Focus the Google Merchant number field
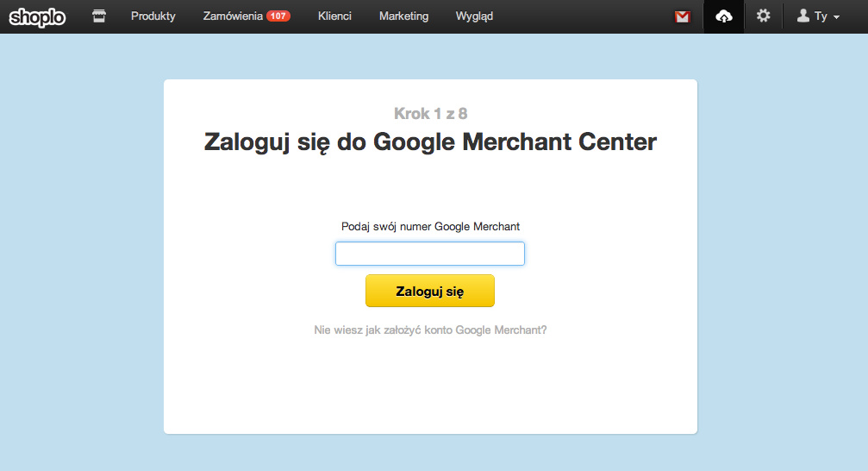 click(x=429, y=254)
